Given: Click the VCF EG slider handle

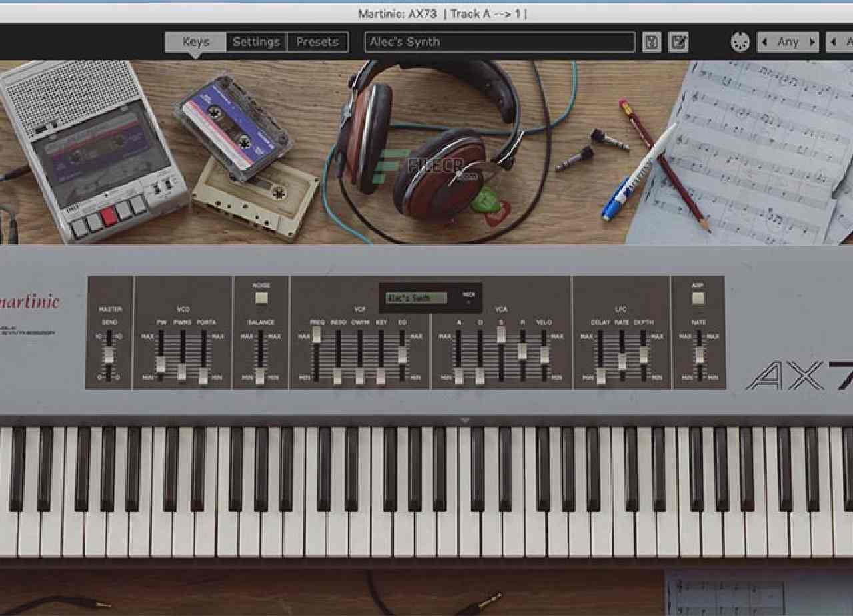Looking at the screenshot, I should coord(403,355).
